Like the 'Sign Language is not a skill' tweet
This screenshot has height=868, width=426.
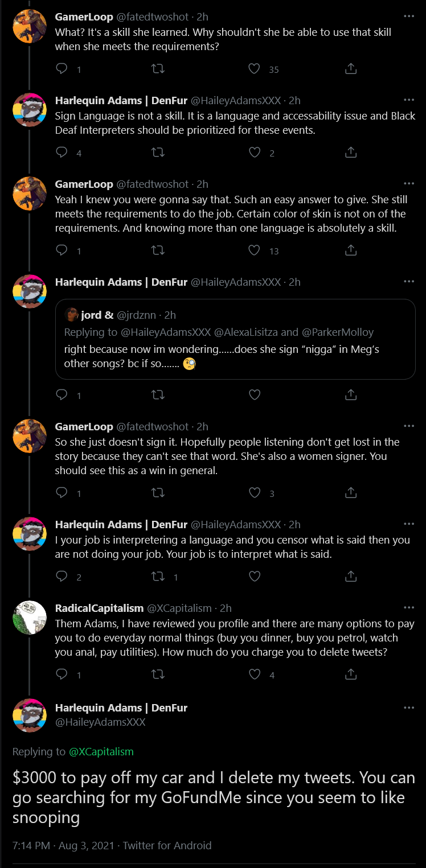[255, 152]
